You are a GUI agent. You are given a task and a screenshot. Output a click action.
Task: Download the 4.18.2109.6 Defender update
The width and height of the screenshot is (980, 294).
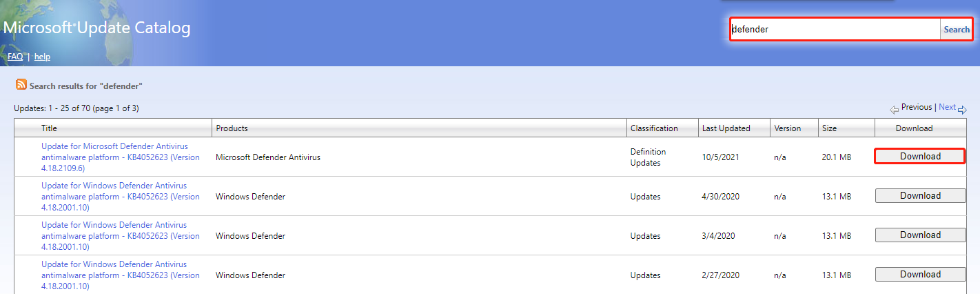coord(920,157)
